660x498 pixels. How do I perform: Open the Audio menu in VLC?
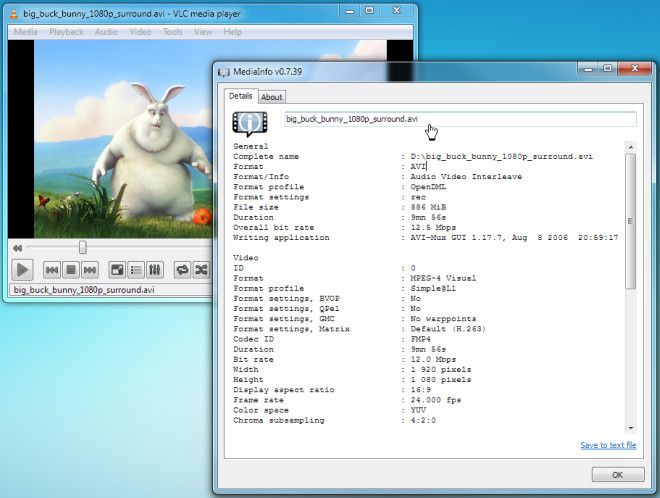[106, 32]
